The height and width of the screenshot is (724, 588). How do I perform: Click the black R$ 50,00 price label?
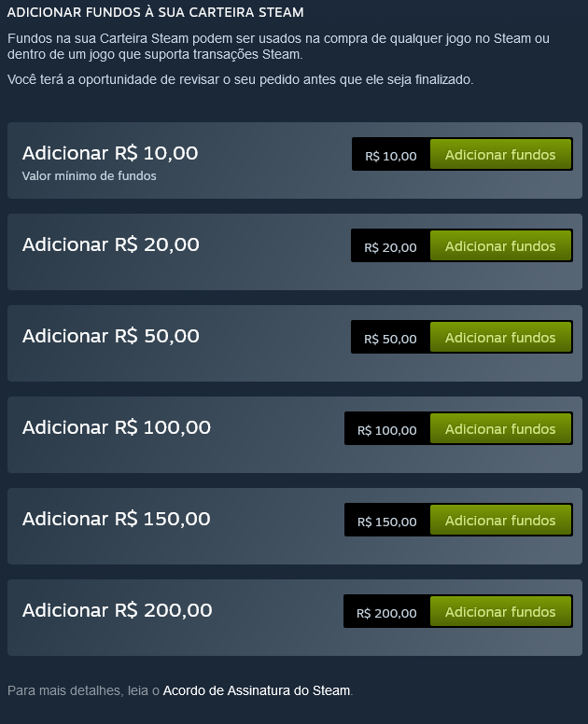click(x=390, y=339)
